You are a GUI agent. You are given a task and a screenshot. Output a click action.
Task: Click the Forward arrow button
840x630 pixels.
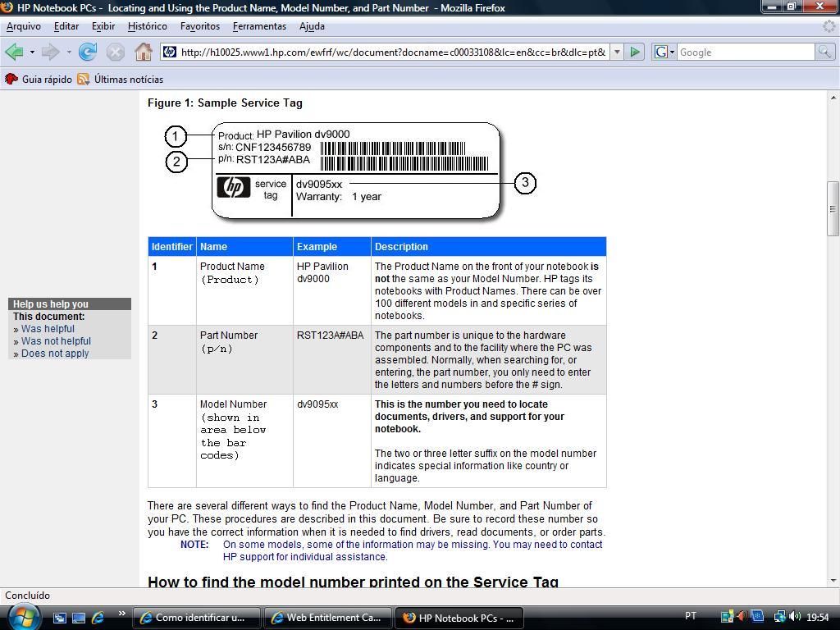click(50, 52)
